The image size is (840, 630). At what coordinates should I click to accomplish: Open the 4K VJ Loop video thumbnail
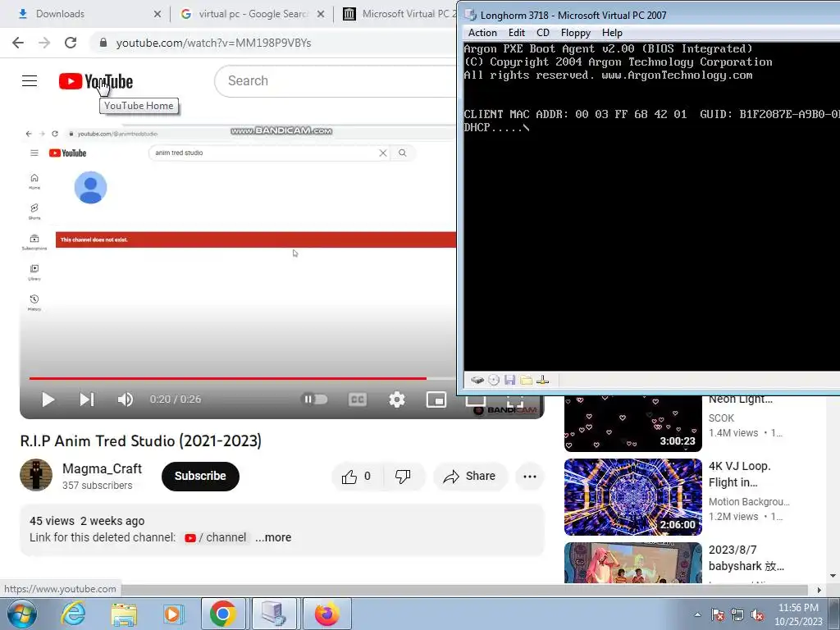click(x=632, y=496)
